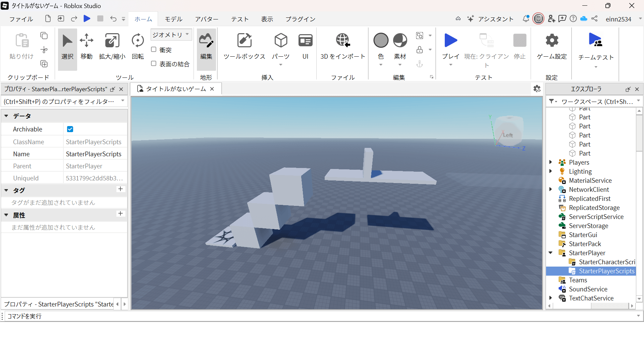Click the Name property value field
This screenshot has height=338, width=644.
click(x=95, y=154)
